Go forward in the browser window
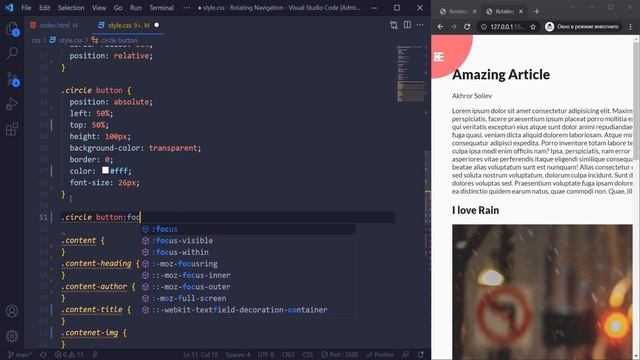This screenshot has width=640, height=360. tap(453, 27)
